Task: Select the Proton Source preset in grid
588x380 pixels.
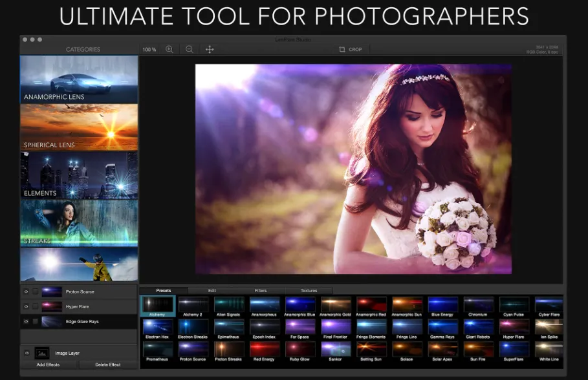Action: 193,352
